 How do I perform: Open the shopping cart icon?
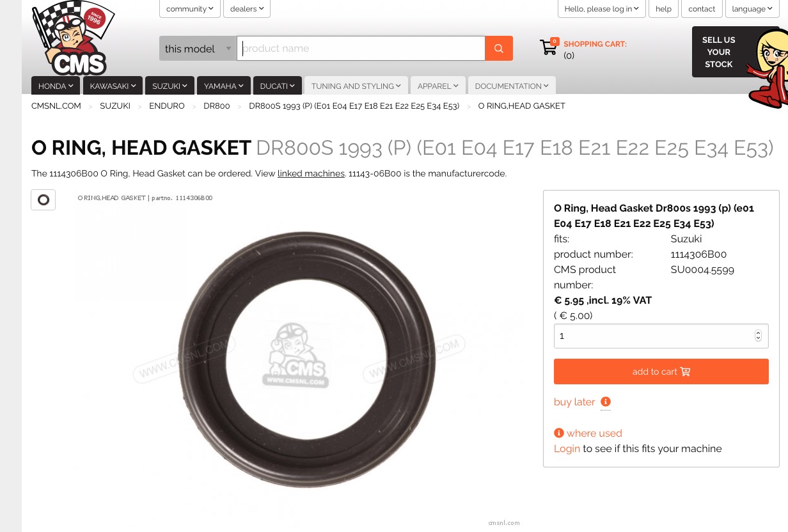(x=549, y=47)
